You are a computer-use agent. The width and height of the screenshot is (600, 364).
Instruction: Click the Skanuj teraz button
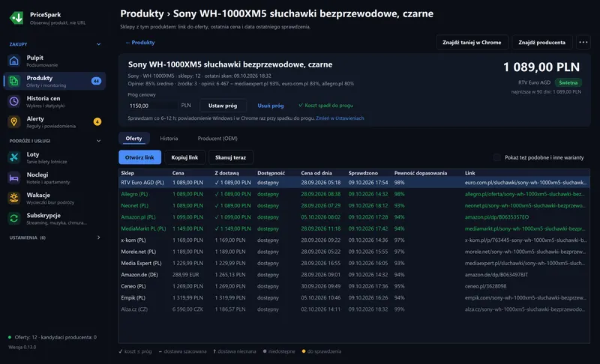pyautogui.click(x=231, y=157)
